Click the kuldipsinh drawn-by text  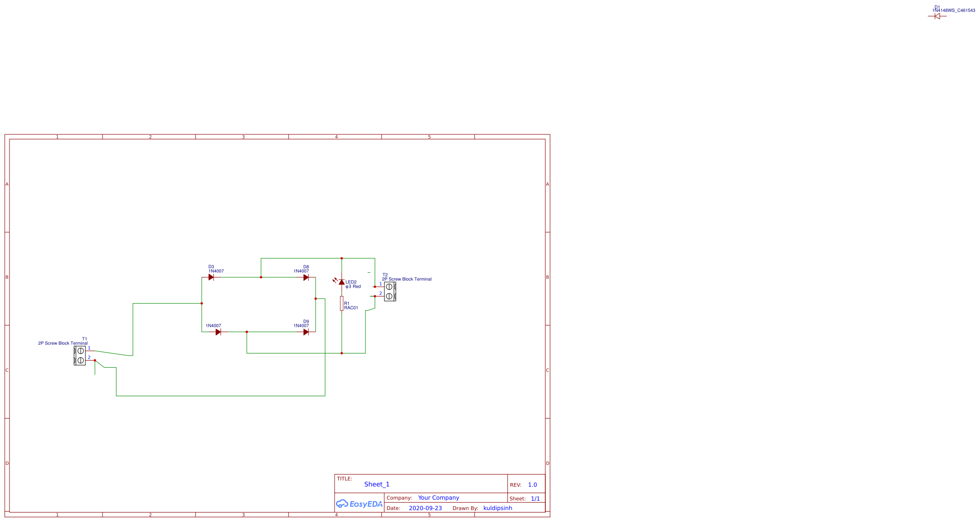(497, 508)
